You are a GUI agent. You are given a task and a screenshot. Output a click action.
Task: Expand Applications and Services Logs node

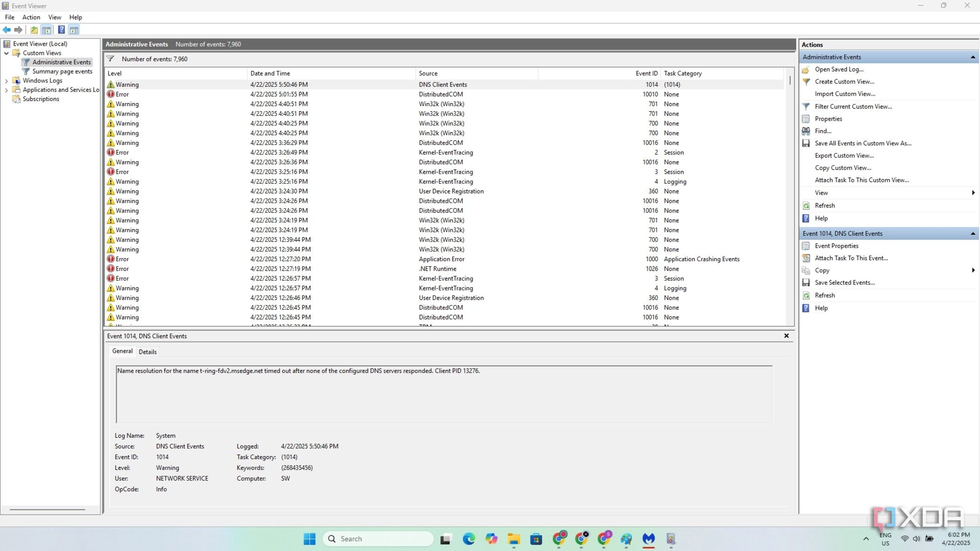7,90
